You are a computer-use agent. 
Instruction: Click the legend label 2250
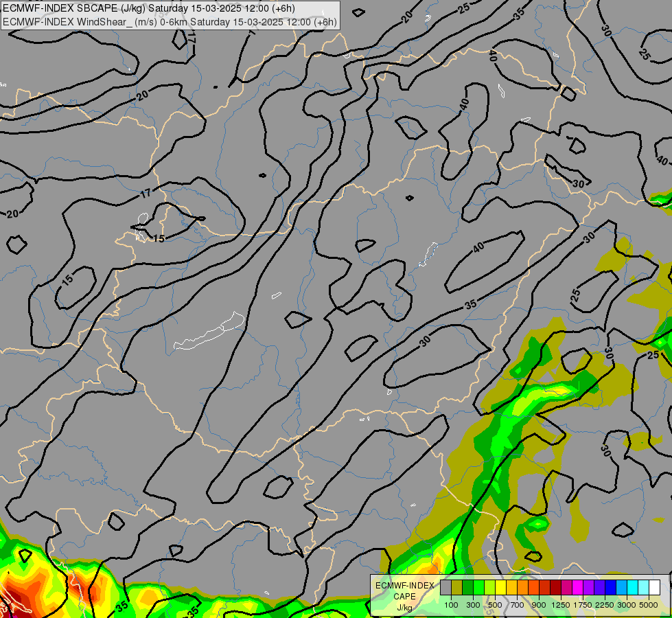pos(605,605)
